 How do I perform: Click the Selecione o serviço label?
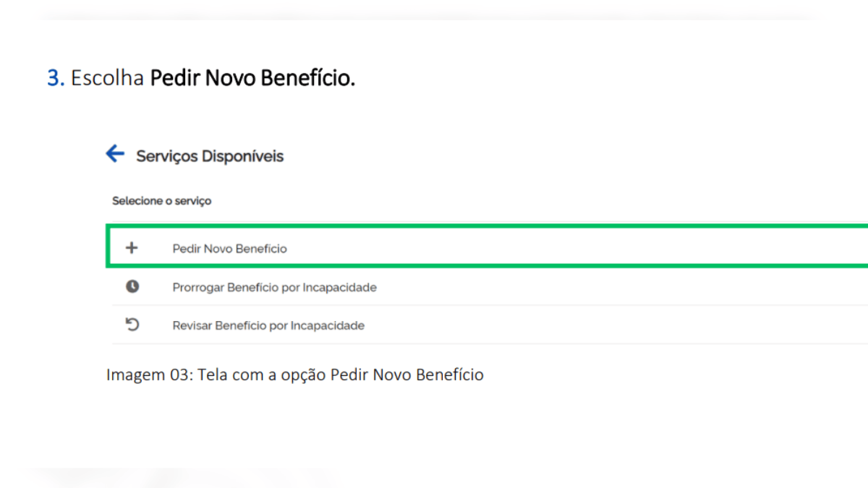point(161,201)
